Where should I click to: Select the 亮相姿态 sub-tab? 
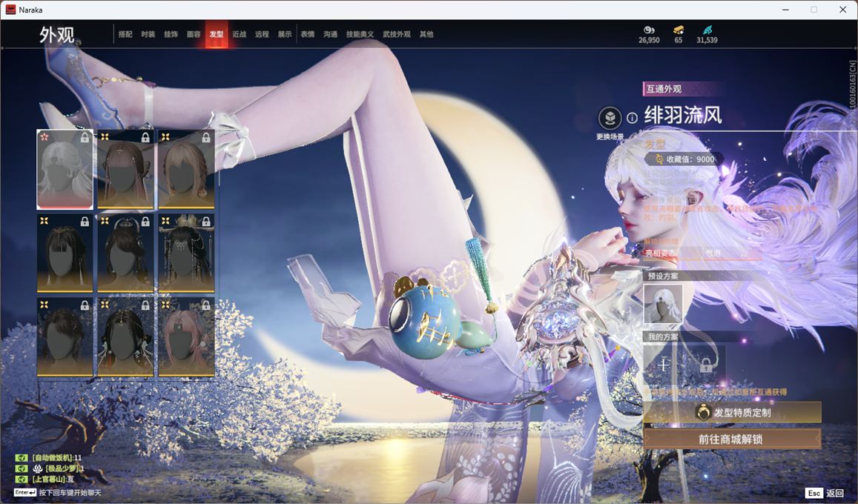pos(661,253)
